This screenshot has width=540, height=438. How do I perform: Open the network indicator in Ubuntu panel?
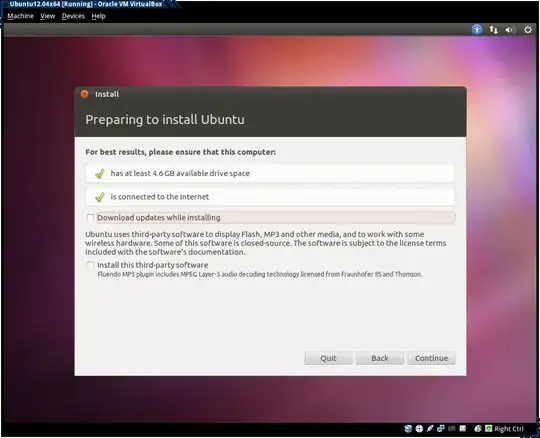click(494, 30)
